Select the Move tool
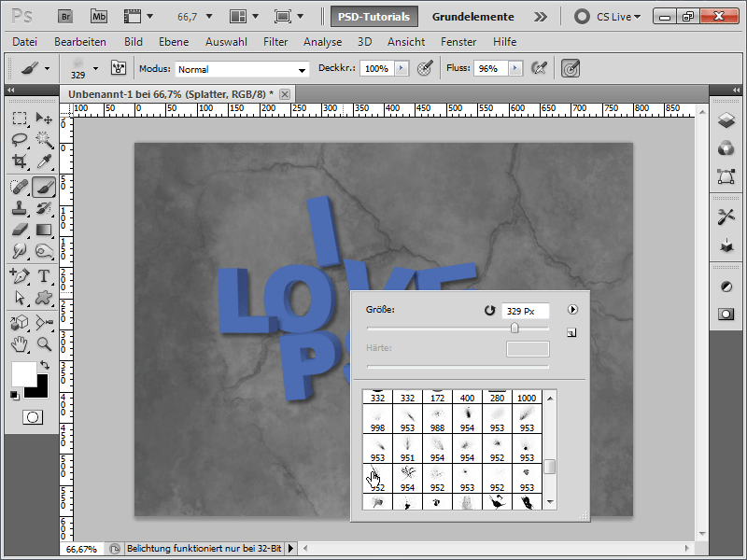 pyautogui.click(x=44, y=119)
